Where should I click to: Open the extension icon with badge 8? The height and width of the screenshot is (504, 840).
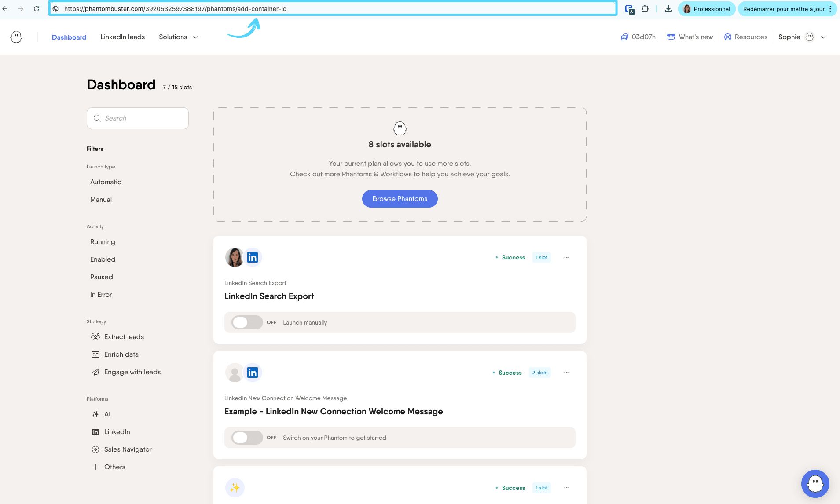pyautogui.click(x=630, y=9)
